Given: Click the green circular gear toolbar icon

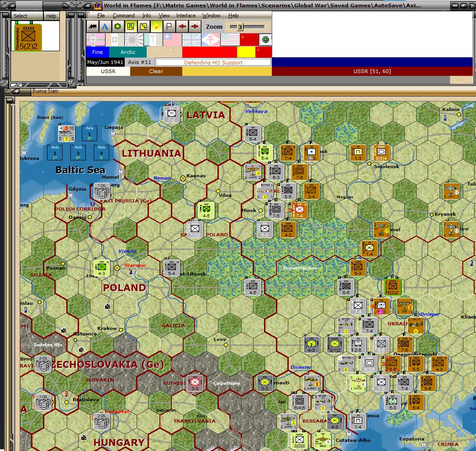Looking at the screenshot, I should click(x=118, y=27).
